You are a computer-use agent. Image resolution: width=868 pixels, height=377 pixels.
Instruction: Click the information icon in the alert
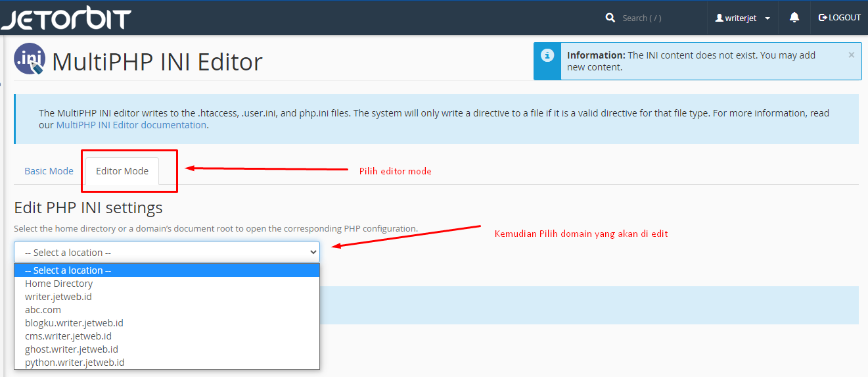click(547, 56)
